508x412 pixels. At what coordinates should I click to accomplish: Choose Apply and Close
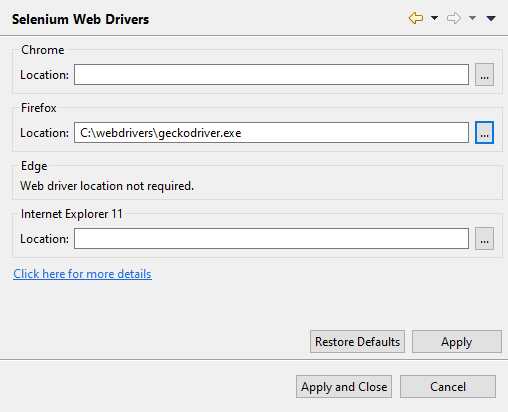click(344, 387)
